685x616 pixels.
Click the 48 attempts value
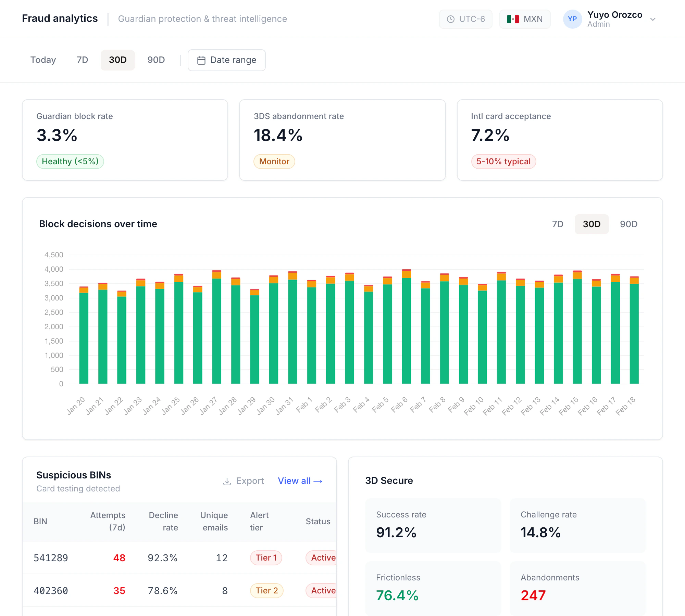coord(119,558)
